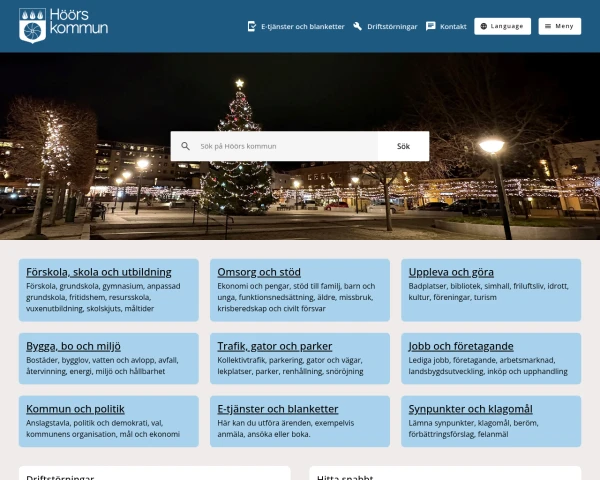Click the 'Höörs kommun' wordmark text

click(x=79, y=21)
